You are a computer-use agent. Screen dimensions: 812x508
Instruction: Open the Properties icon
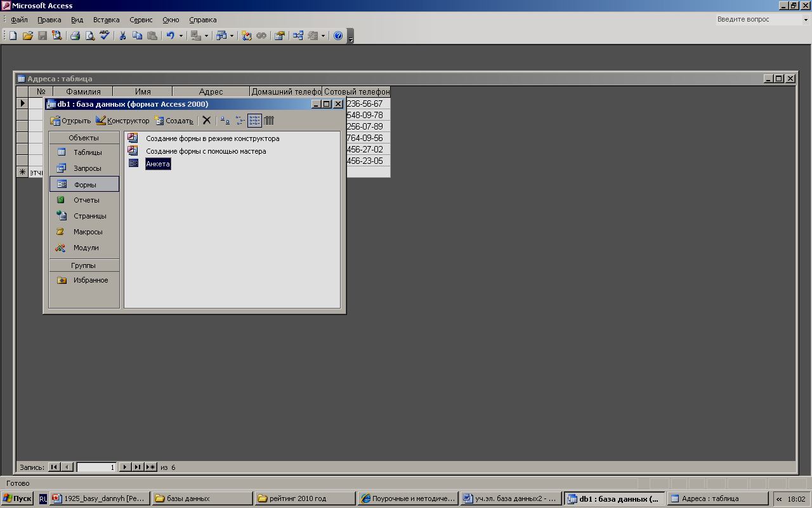[x=280, y=36]
